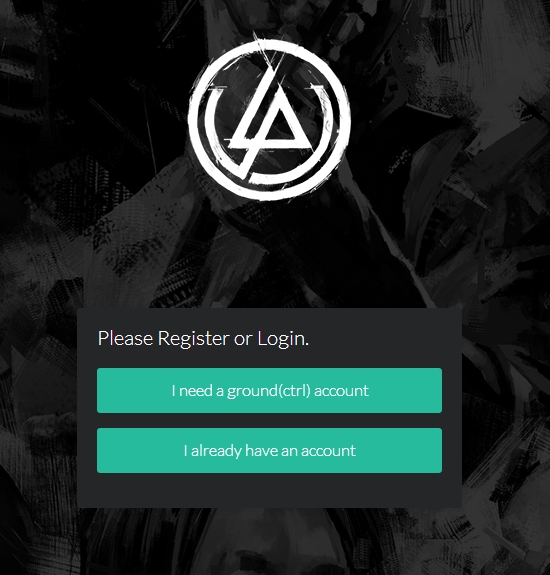550x575 pixels.
Task: Click the dark panel area below both buttons
Action: (x=270, y=490)
